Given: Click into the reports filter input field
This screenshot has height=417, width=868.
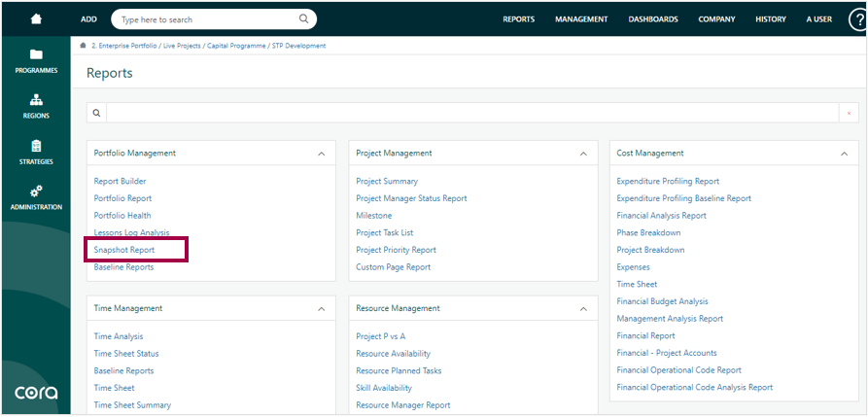Looking at the screenshot, I should point(472,113).
